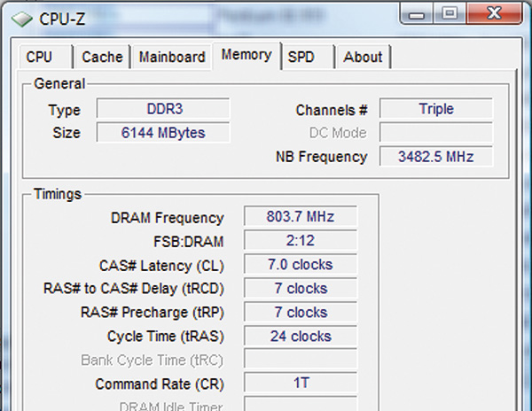Maximize the CPU-Z window
This screenshot has width=532, height=411.
(450, 13)
